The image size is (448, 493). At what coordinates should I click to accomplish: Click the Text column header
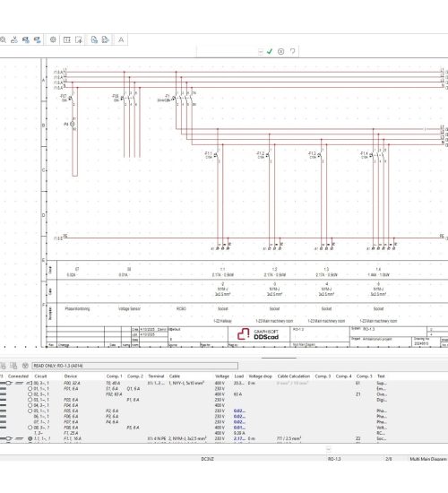tap(381, 376)
